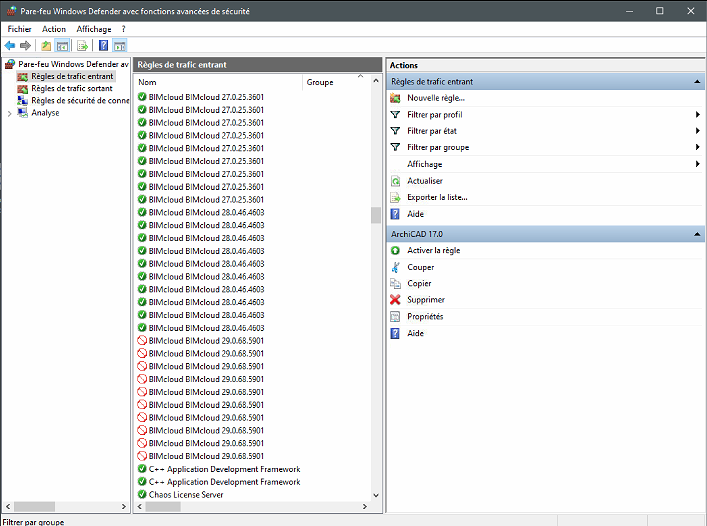Open Propriétés of the selected rule
Screen dimensions: 707x526
click(x=425, y=317)
